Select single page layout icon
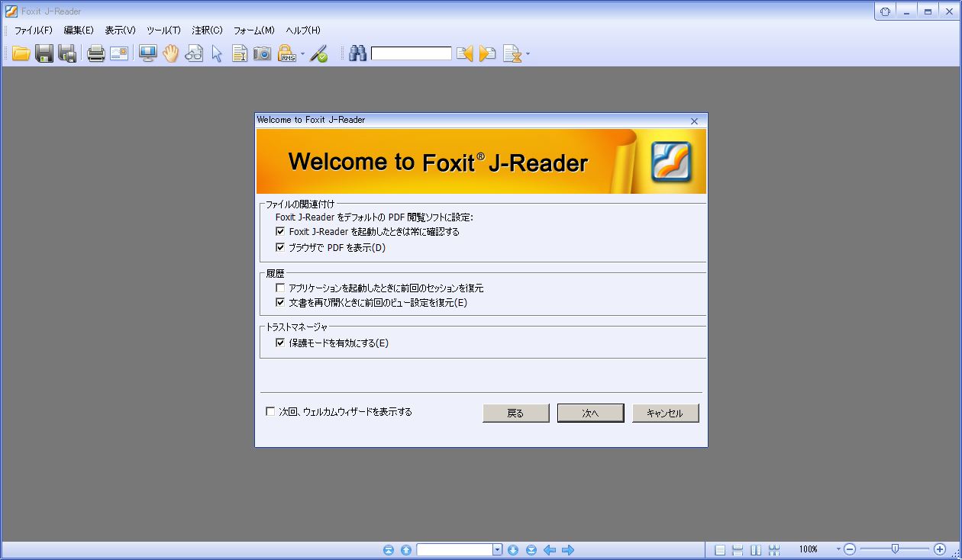This screenshot has height=560, width=962. (720, 549)
